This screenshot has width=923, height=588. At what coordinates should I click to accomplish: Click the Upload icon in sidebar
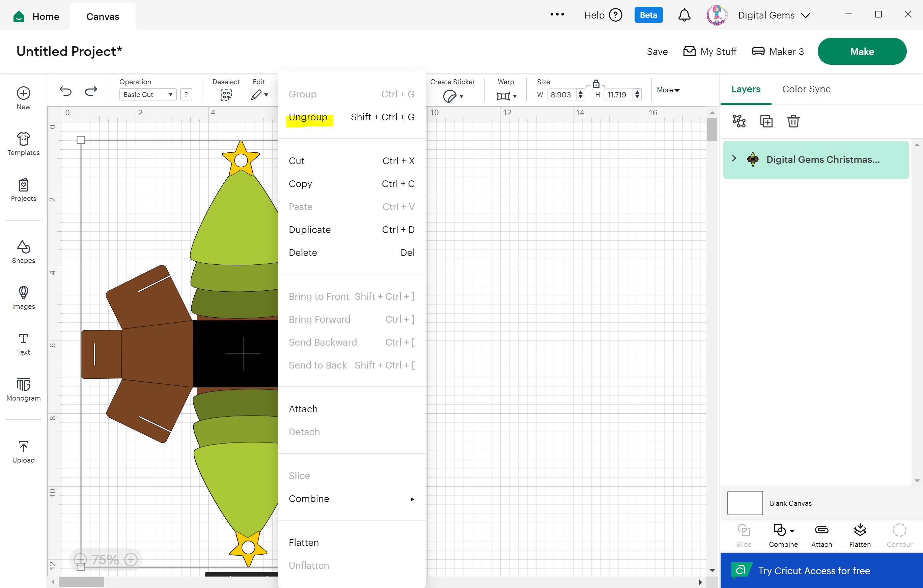23,451
